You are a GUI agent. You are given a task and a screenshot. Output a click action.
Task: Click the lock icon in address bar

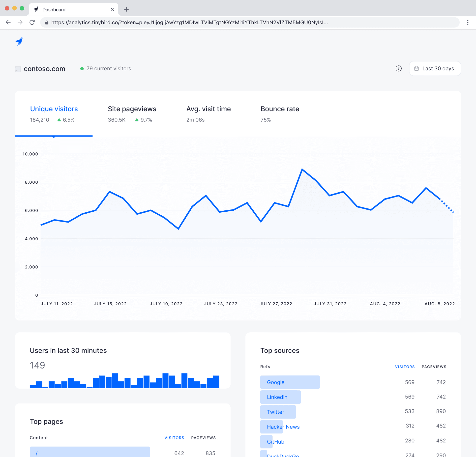tap(47, 23)
